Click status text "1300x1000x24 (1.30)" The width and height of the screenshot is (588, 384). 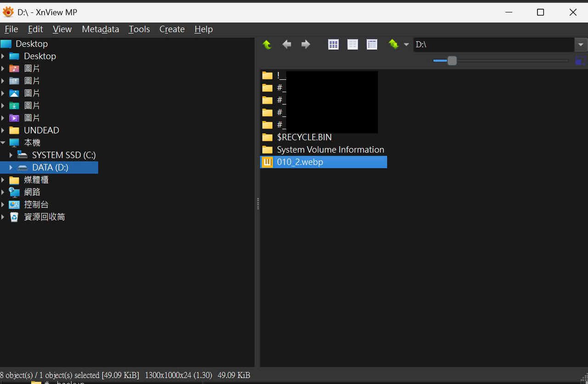coord(179,375)
